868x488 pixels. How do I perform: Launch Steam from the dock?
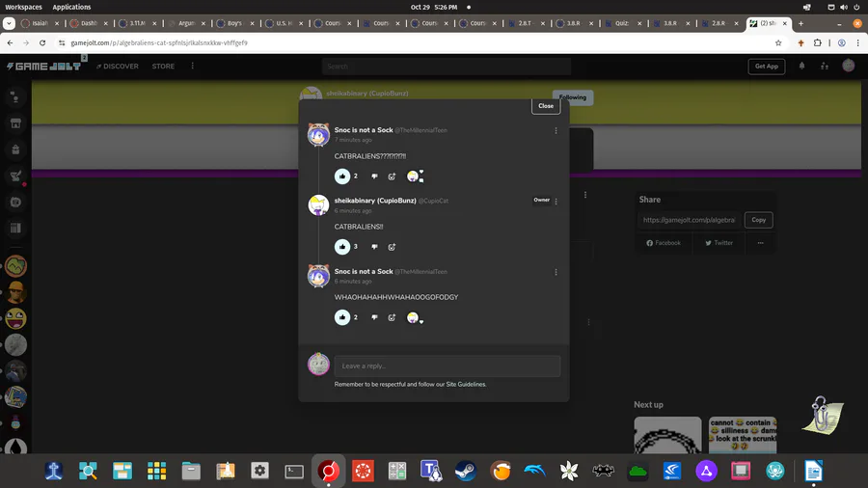[466, 471]
